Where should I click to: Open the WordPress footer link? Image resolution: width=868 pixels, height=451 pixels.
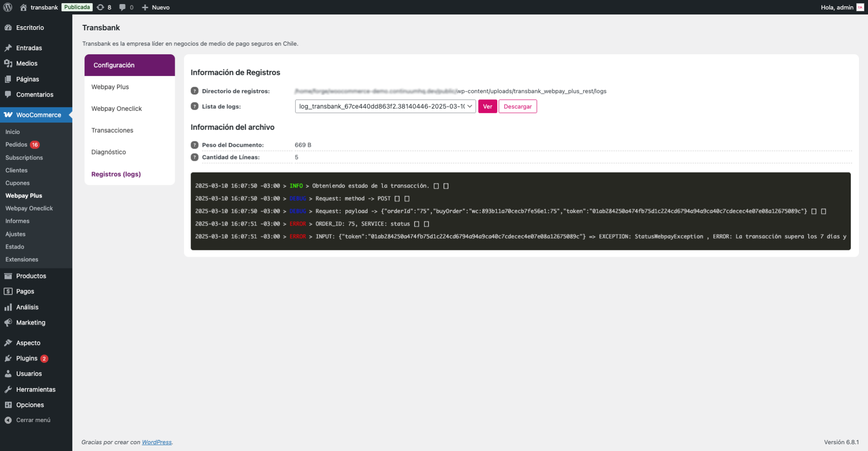(157, 442)
